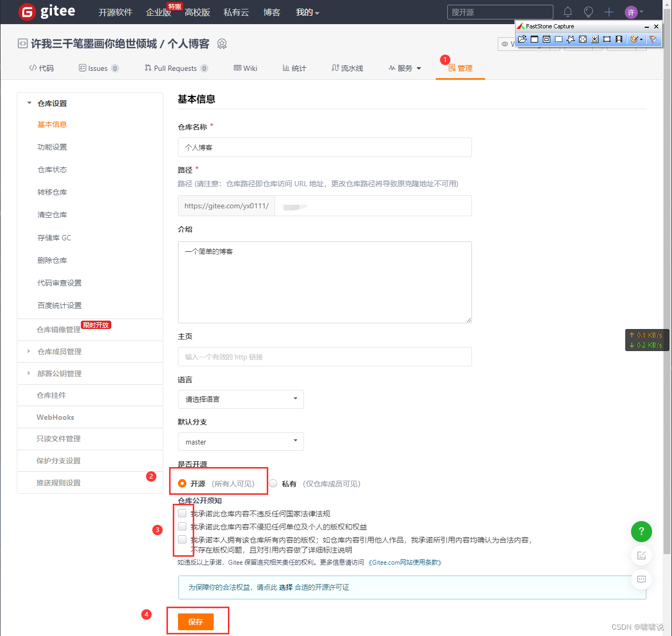The width and height of the screenshot is (672, 636).
Task: Open the 请选择语言 language dropdown
Action: click(x=241, y=399)
